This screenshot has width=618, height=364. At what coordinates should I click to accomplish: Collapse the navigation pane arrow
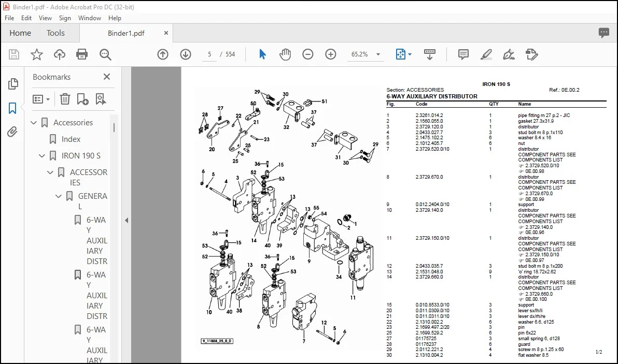coord(127,221)
